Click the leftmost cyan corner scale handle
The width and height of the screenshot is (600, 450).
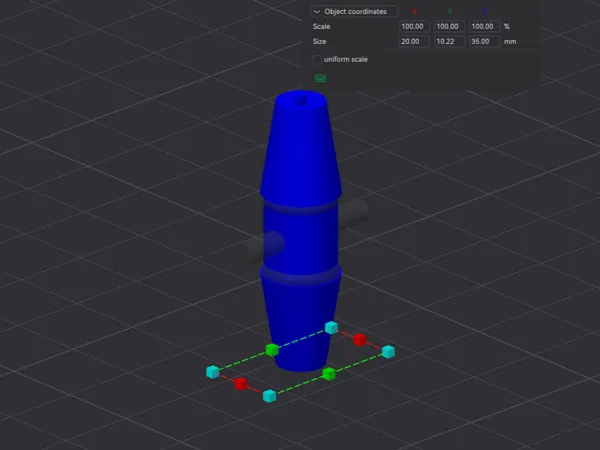(212, 372)
